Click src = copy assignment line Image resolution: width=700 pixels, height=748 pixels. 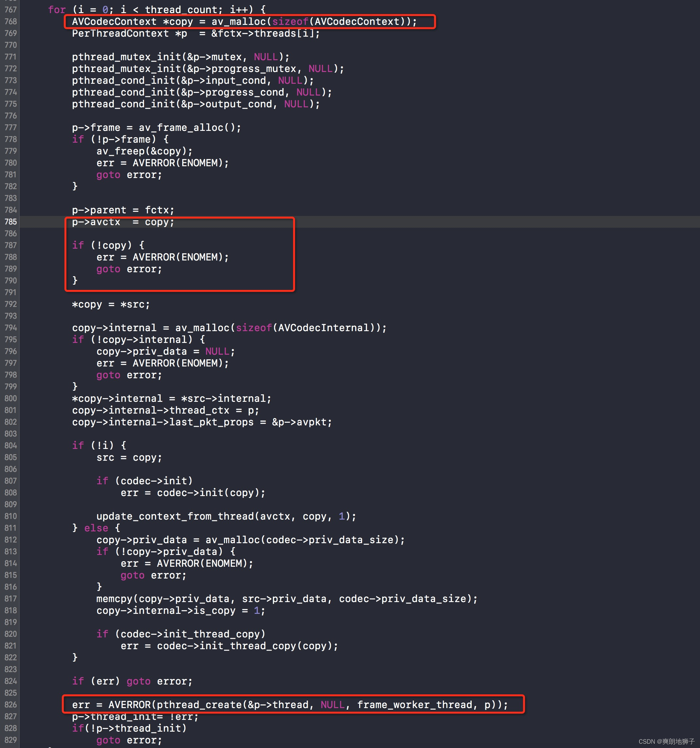coord(130,457)
